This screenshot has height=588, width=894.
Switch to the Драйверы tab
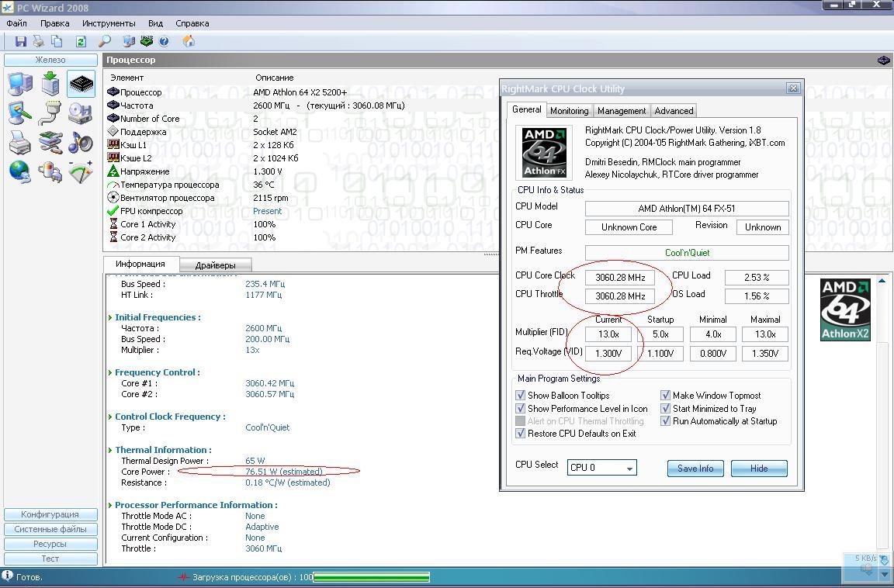216,265
